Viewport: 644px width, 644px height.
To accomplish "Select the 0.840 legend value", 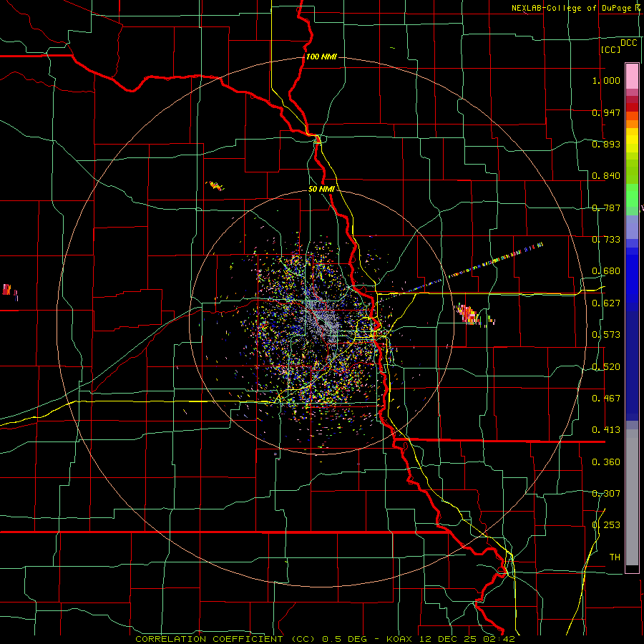I will click(606, 176).
